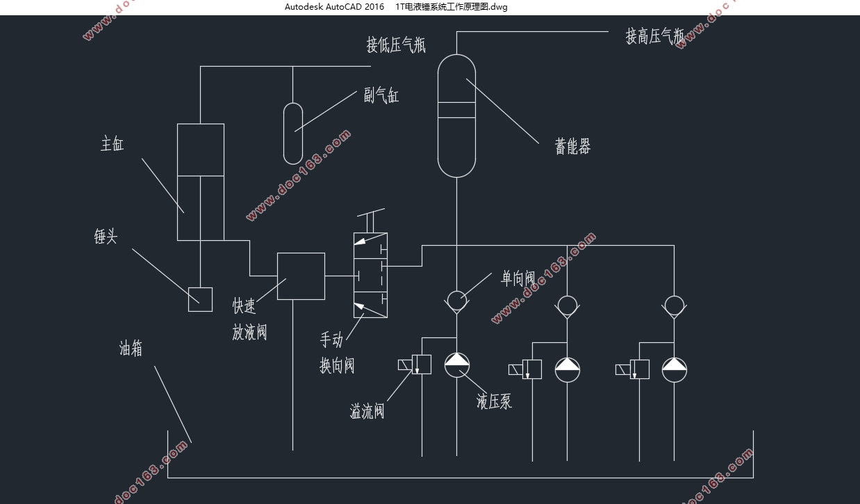Pick the middle check valve symbol
Screen dimensions: 860x504
[x=567, y=306]
